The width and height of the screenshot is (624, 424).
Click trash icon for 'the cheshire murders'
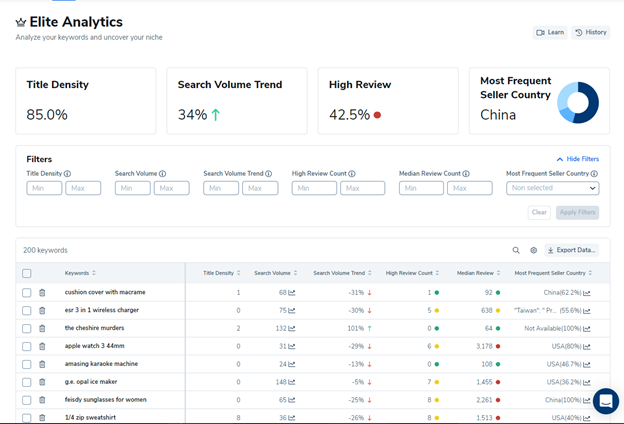[42, 328]
